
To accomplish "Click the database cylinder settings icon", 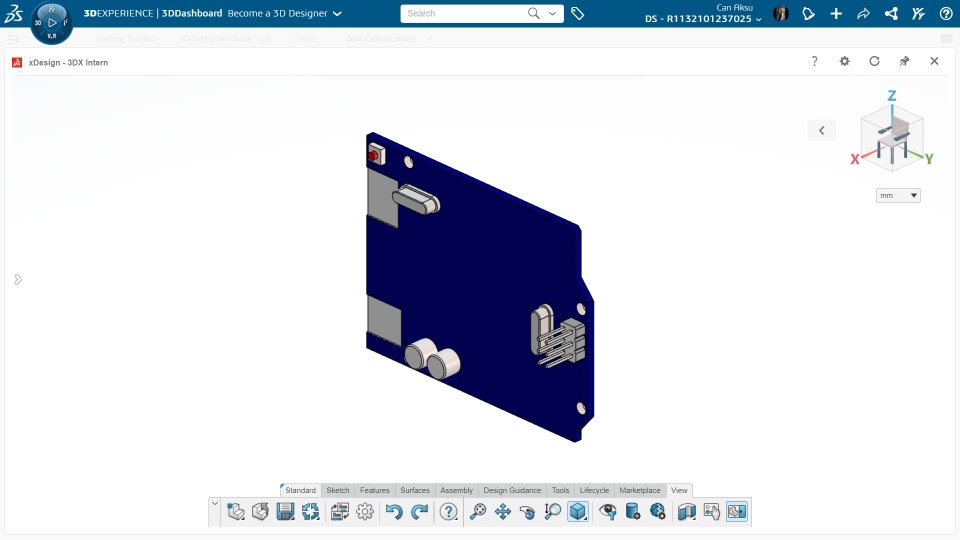I will point(632,511).
